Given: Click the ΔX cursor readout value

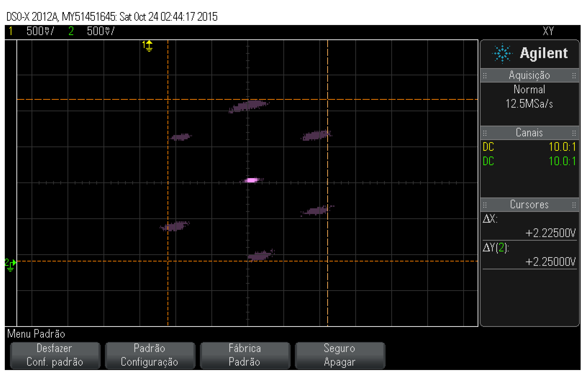Looking at the screenshot, I should [550, 233].
